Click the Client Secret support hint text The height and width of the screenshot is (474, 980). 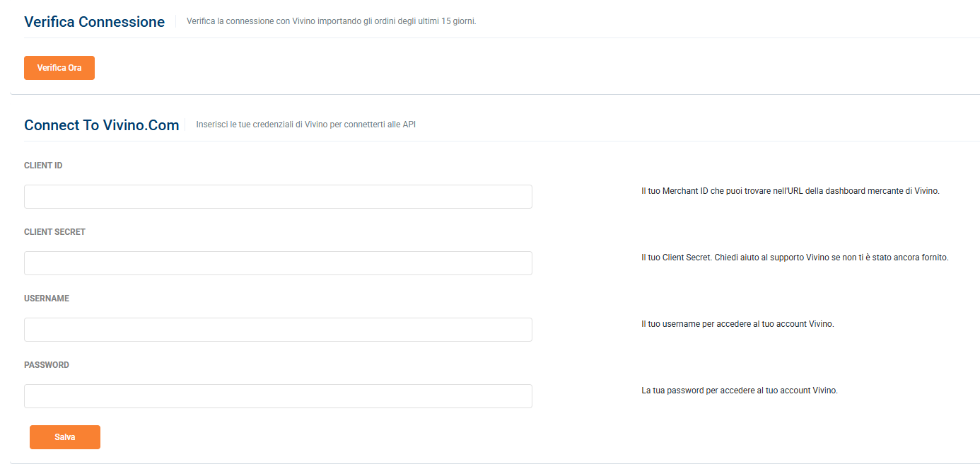point(795,258)
